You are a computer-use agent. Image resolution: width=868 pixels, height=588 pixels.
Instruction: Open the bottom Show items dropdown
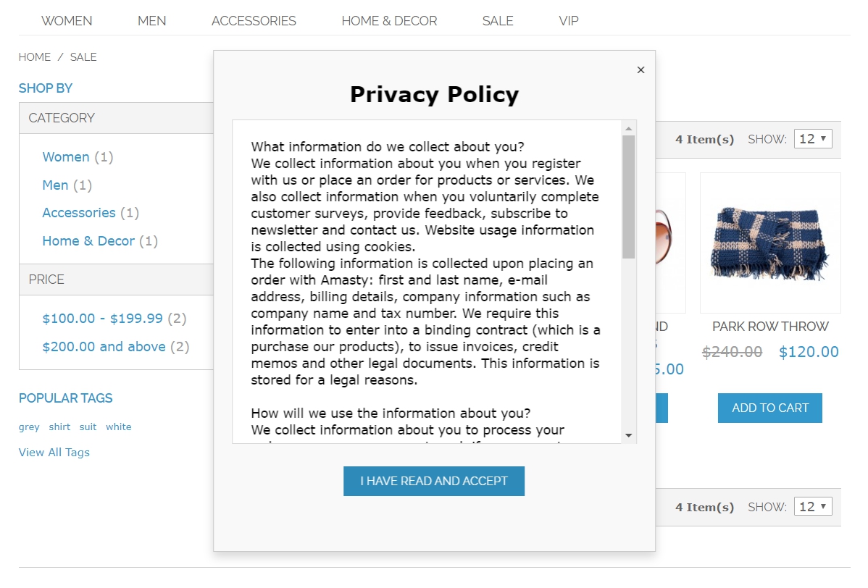tap(813, 507)
